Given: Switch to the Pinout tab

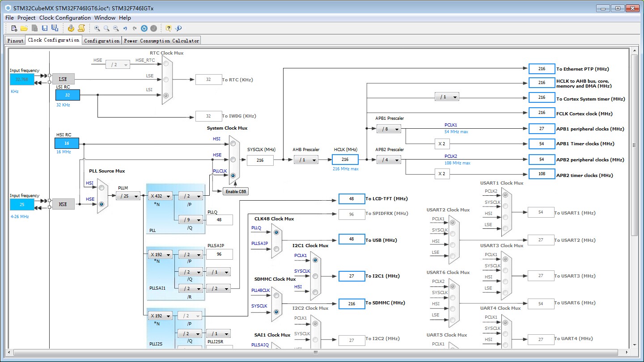Looking at the screenshot, I should [x=15, y=41].
